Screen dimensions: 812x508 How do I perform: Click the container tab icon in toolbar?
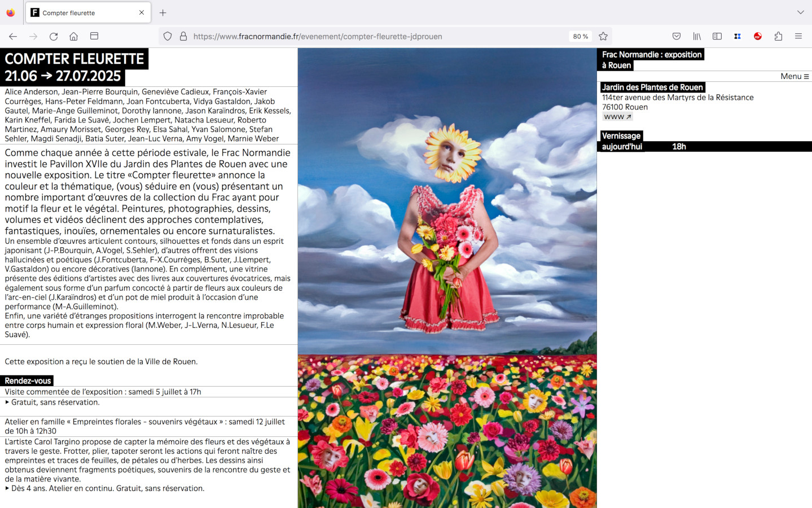click(x=94, y=36)
